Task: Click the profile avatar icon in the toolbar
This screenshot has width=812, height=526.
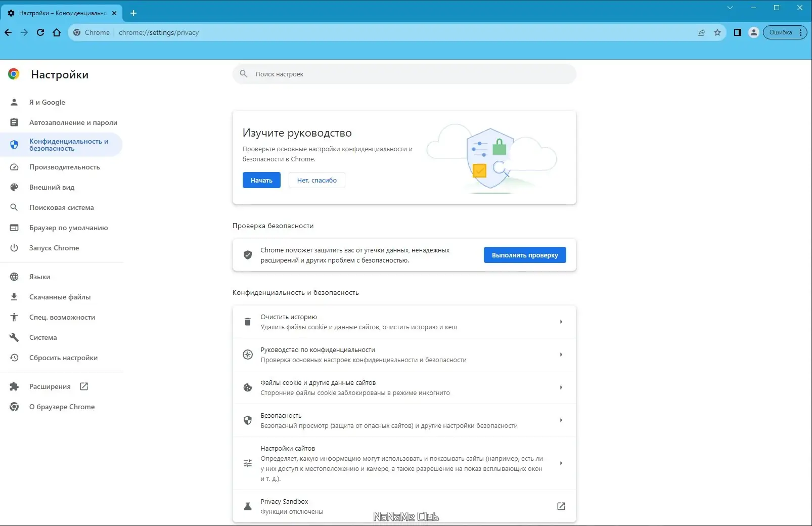Action: click(753, 32)
